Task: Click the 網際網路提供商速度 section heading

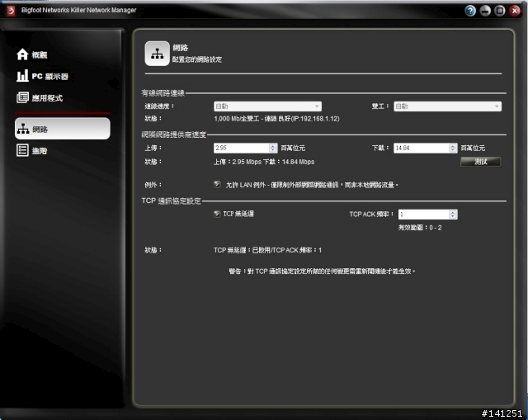Action: coord(173,134)
